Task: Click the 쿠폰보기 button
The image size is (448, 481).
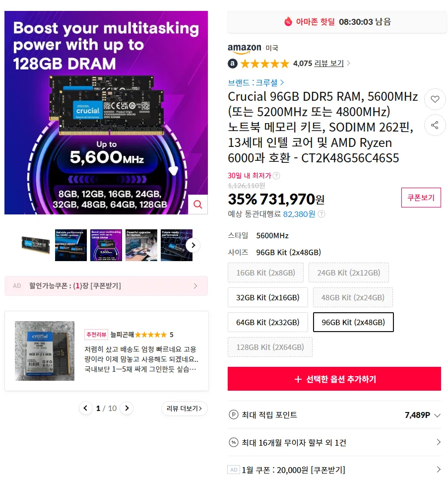Action: [x=421, y=198]
